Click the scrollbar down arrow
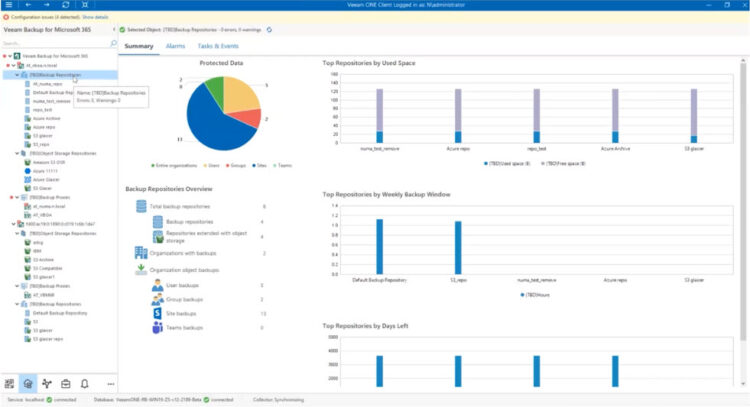This screenshot has height=407, width=750. pos(743,384)
